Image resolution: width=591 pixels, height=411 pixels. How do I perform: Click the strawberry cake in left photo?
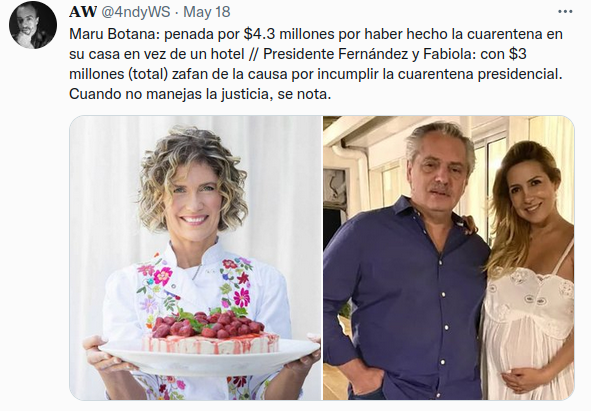point(210,332)
